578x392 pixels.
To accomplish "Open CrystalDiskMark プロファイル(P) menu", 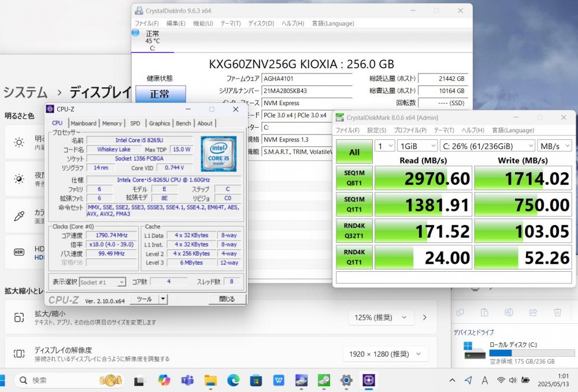I will [410, 130].
